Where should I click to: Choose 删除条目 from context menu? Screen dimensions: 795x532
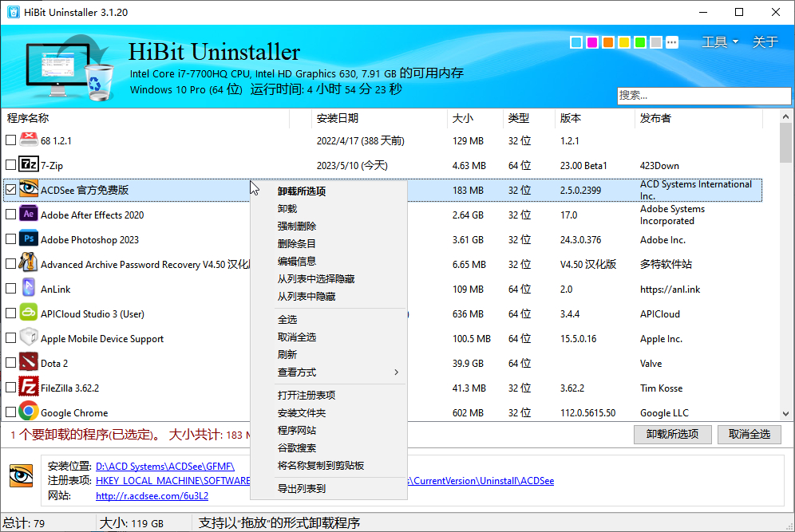[x=329, y=244]
